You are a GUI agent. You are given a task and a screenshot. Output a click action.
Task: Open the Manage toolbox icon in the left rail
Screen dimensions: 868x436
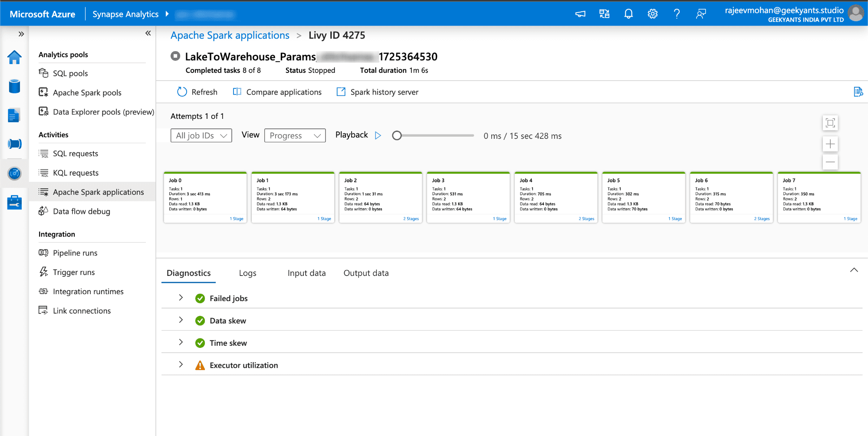coord(14,202)
